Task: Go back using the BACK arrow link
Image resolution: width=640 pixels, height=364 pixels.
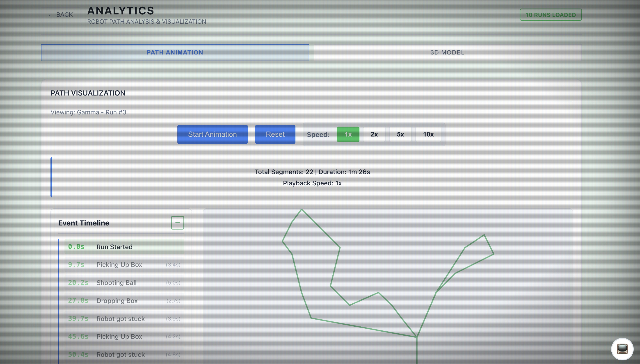Action: tap(61, 15)
